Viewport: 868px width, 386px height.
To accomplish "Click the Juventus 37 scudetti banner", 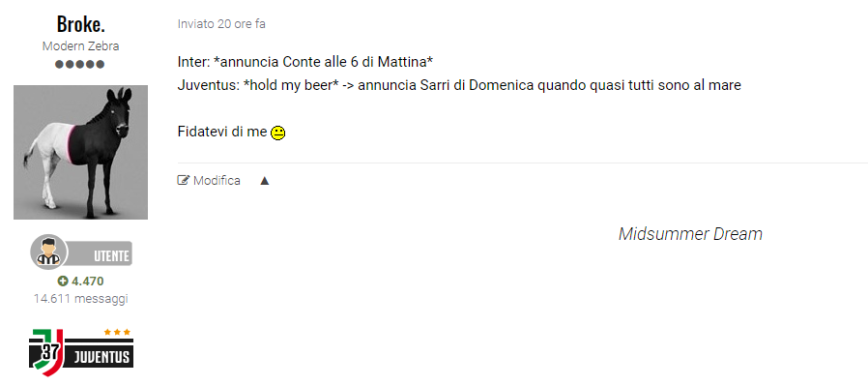I will [x=81, y=352].
